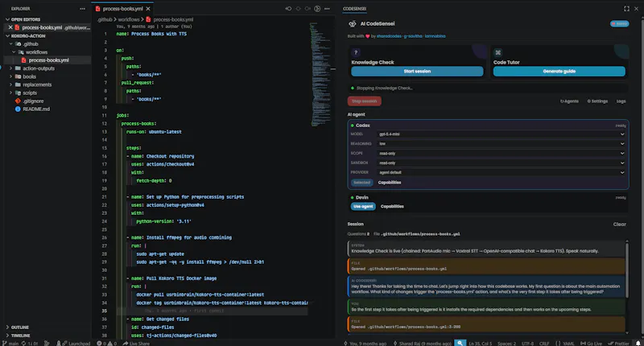
Task: Open editor More Actions ellipsis menu
Action: (x=327, y=9)
